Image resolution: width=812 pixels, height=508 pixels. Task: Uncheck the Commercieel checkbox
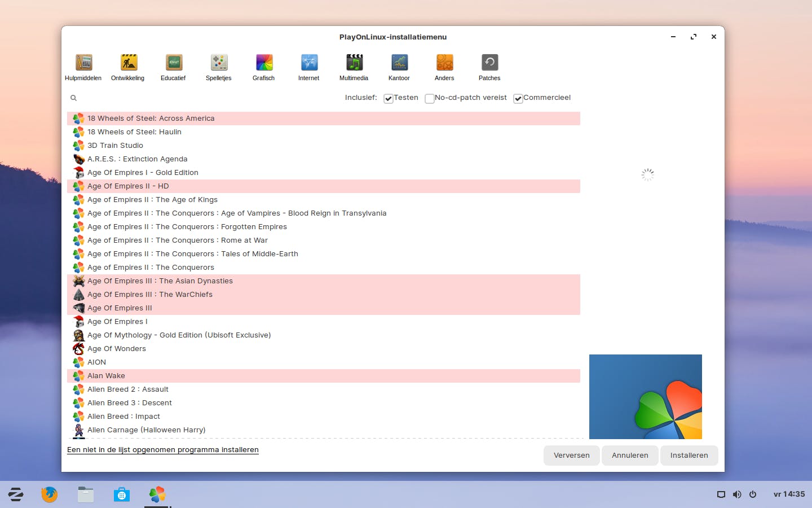point(518,98)
